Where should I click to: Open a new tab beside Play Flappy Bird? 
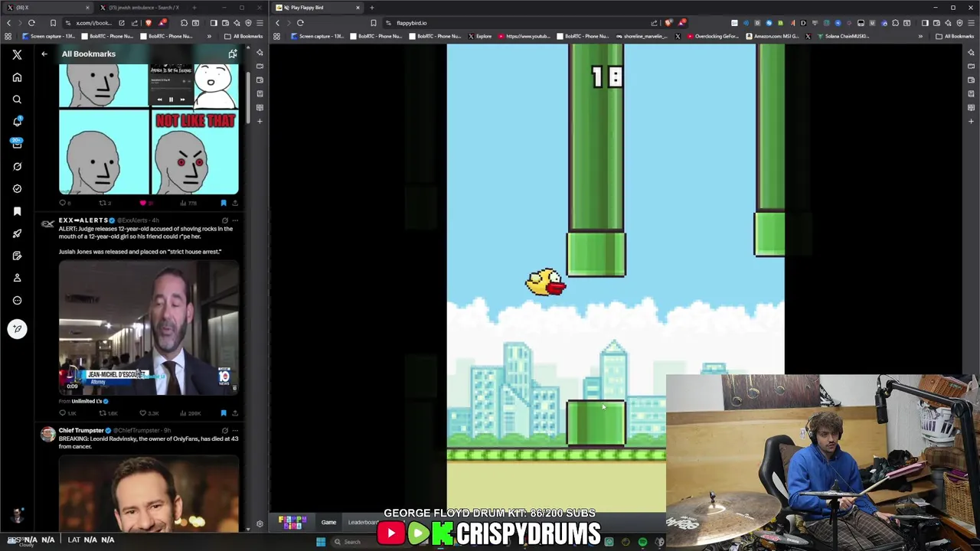pyautogui.click(x=372, y=8)
